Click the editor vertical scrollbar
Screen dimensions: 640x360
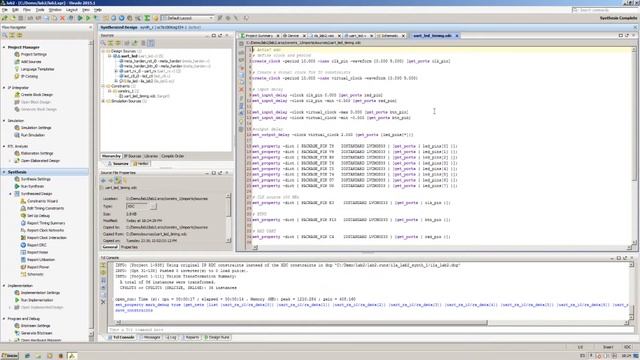tap(634, 116)
